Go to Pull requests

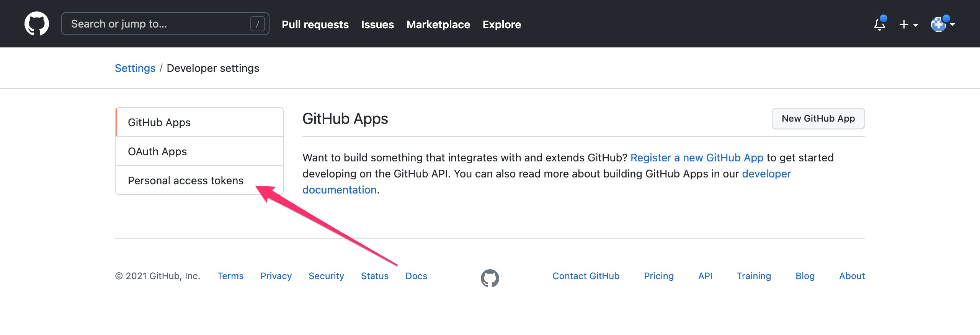315,24
